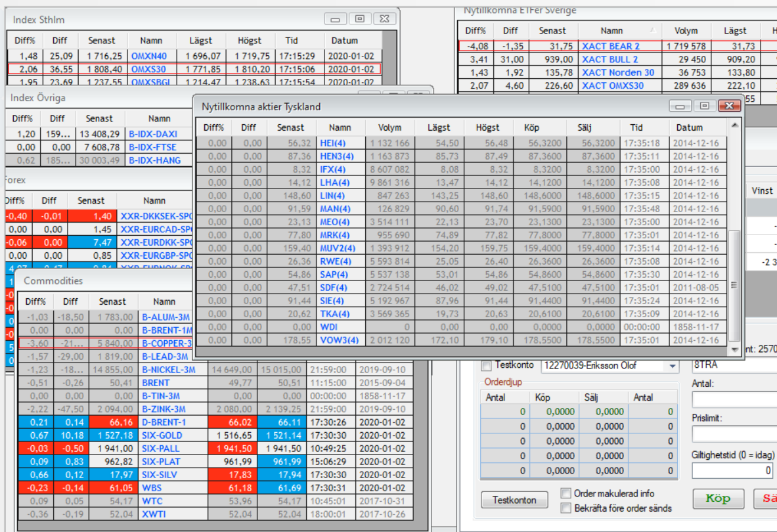
Task: Check Bekräfta före order sänds option
Action: tap(566, 508)
